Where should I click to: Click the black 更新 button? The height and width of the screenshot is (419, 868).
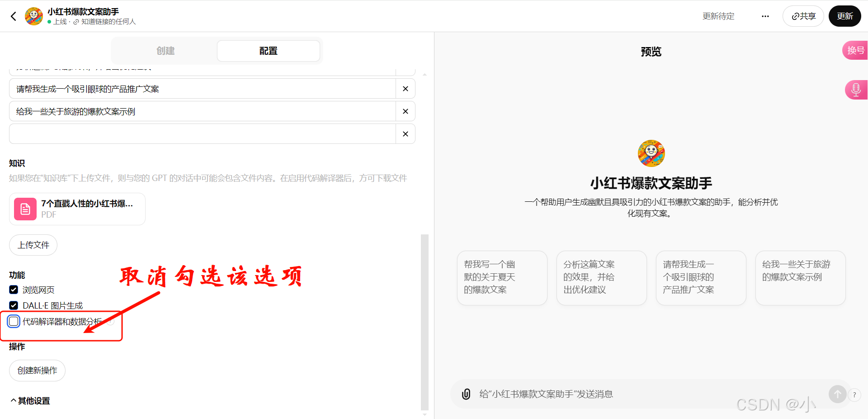tap(844, 16)
